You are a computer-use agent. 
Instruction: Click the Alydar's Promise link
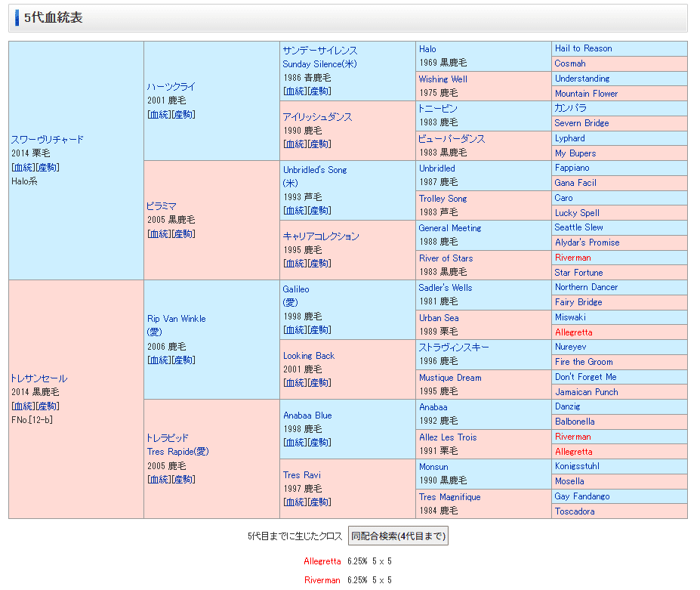point(587,242)
